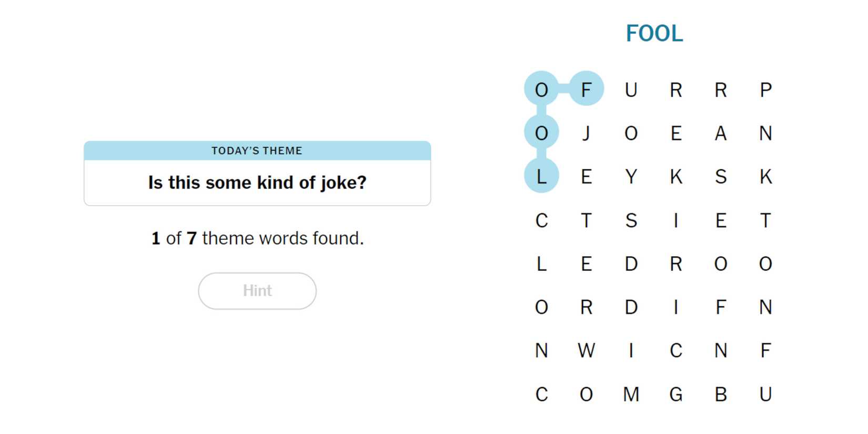Click the Hint button
Screen dimensions: 868x434
click(x=257, y=291)
